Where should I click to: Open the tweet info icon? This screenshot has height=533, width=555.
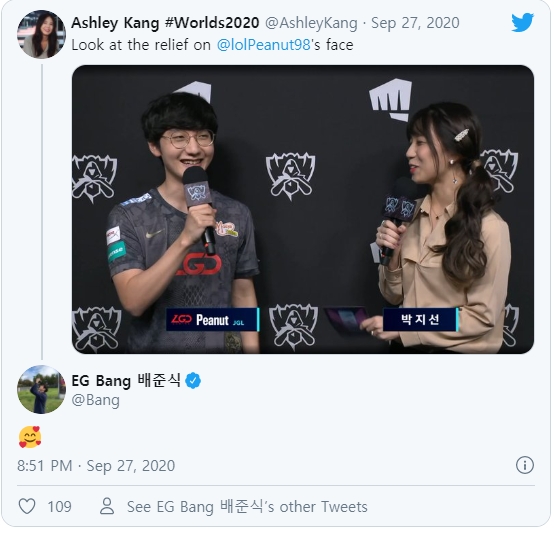(x=525, y=465)
